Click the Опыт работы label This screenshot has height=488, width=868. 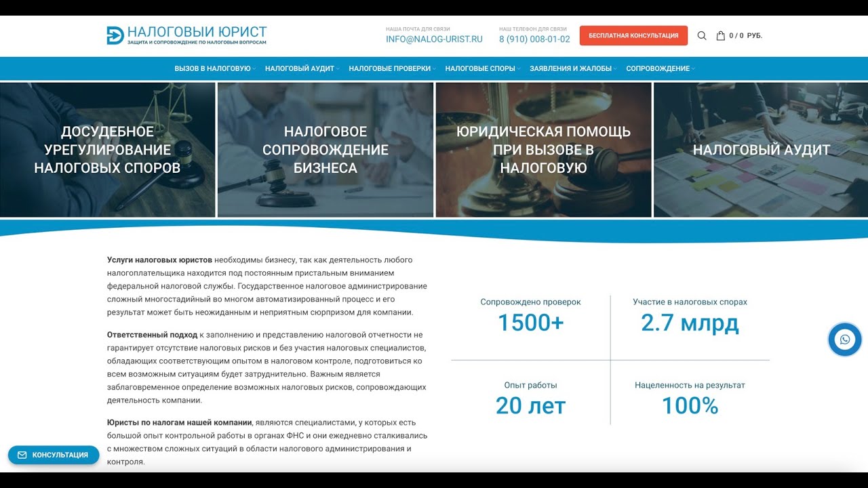530,385
